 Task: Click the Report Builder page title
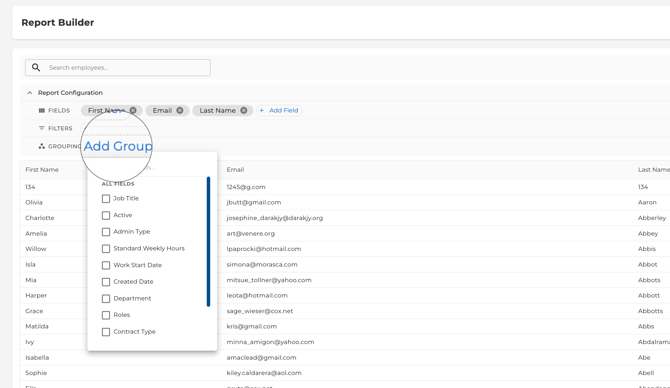pyautogui.click(x=58, y=23)
